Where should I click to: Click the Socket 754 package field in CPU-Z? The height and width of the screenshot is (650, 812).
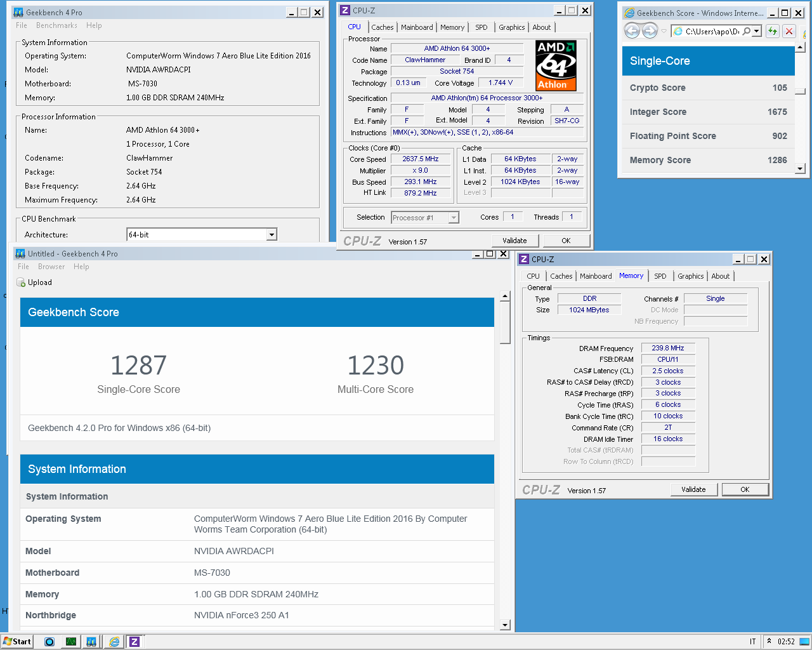coord(457,71)
